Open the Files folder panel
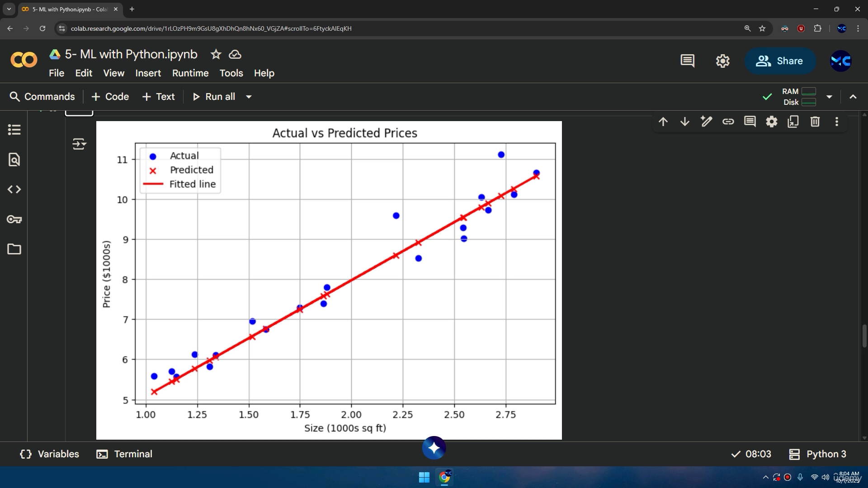This screenshot has height=488, width=868. (14, 249)
